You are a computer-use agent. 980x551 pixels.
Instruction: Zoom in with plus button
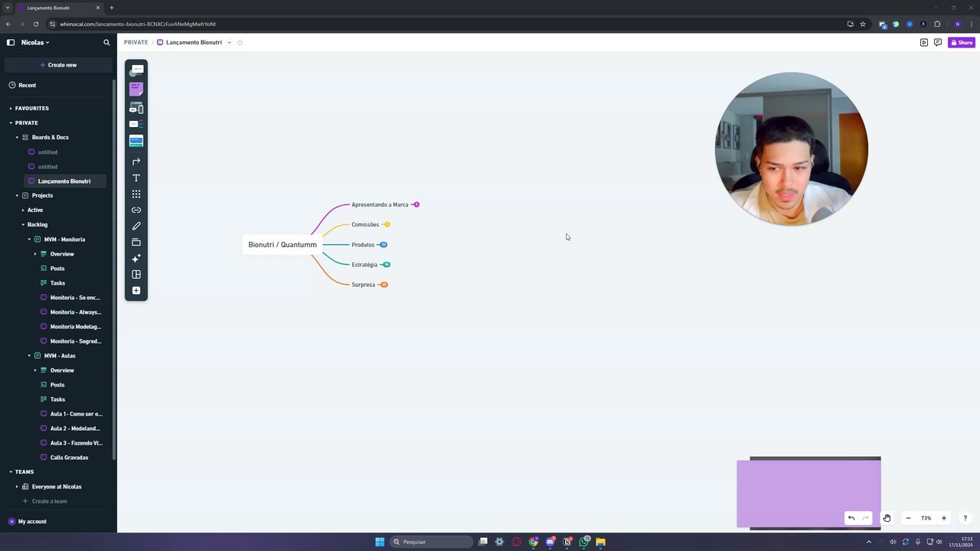(944, 518)
